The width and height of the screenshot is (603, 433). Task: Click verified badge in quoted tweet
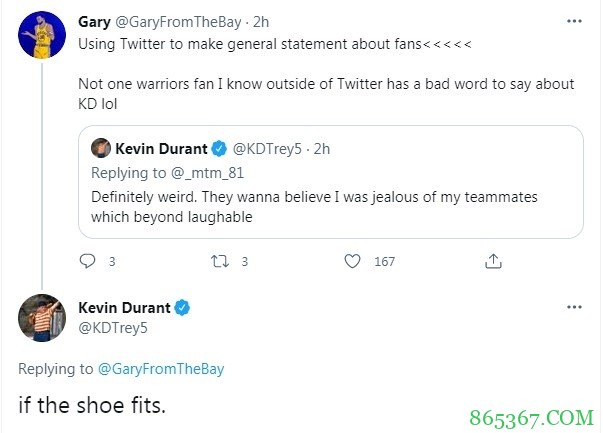click(217, 149)
